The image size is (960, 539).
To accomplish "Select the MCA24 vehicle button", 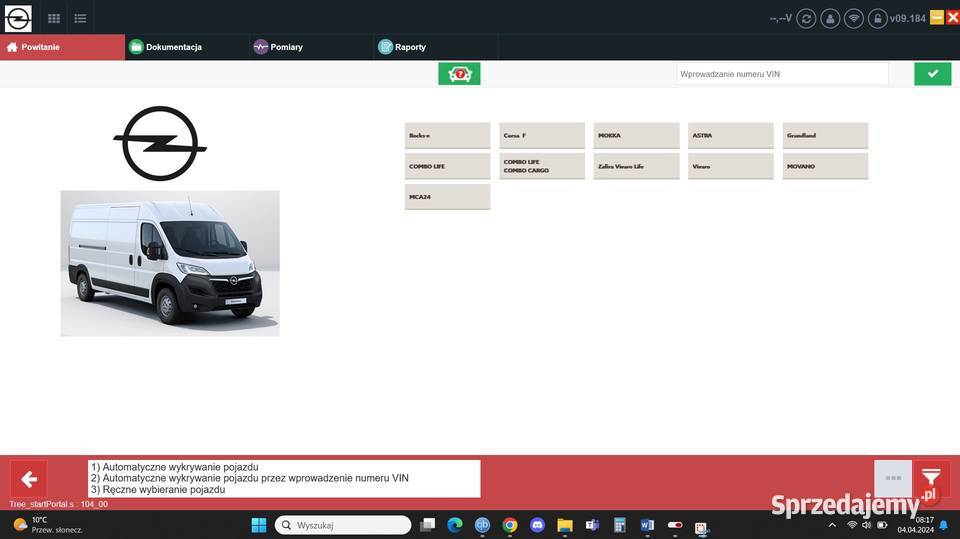I will tap(447, 197).
